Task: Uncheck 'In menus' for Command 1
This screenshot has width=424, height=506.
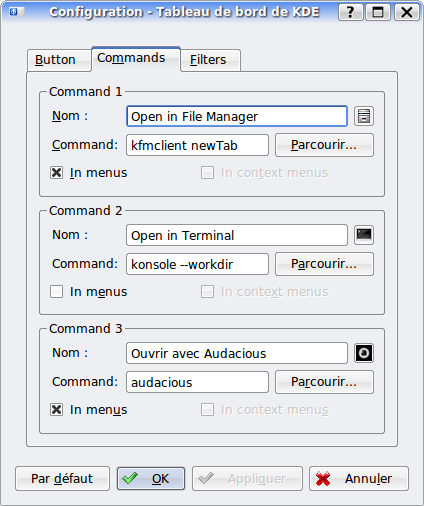Action: coord(56,173)
